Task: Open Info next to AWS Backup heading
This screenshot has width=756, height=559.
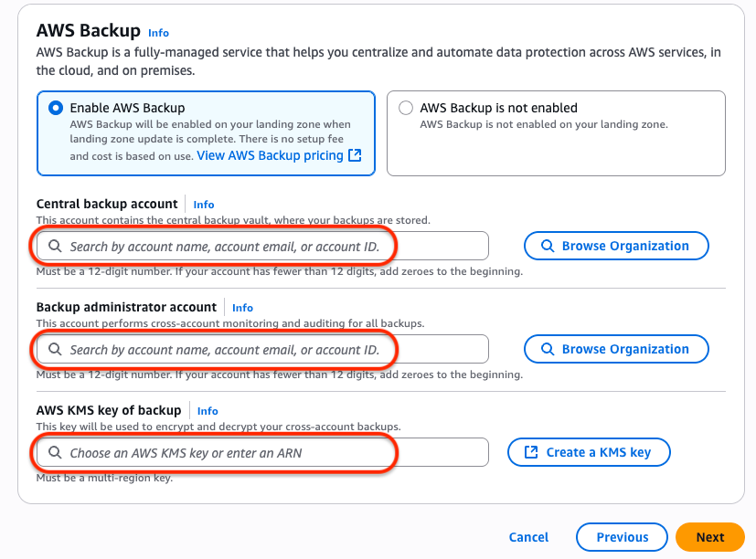Action: pos(157,33)
